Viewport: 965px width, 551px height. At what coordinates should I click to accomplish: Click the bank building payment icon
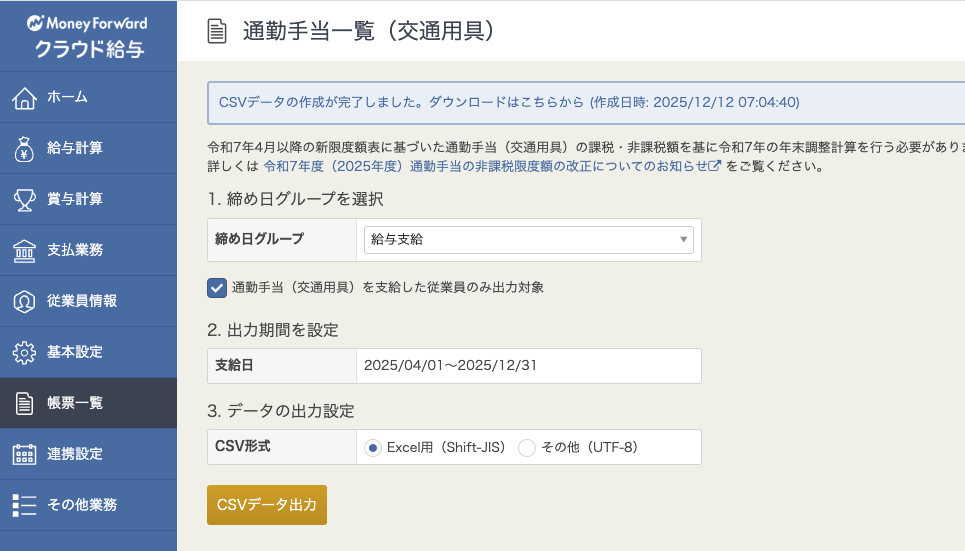pyautogui.click(x=24, y=250)
